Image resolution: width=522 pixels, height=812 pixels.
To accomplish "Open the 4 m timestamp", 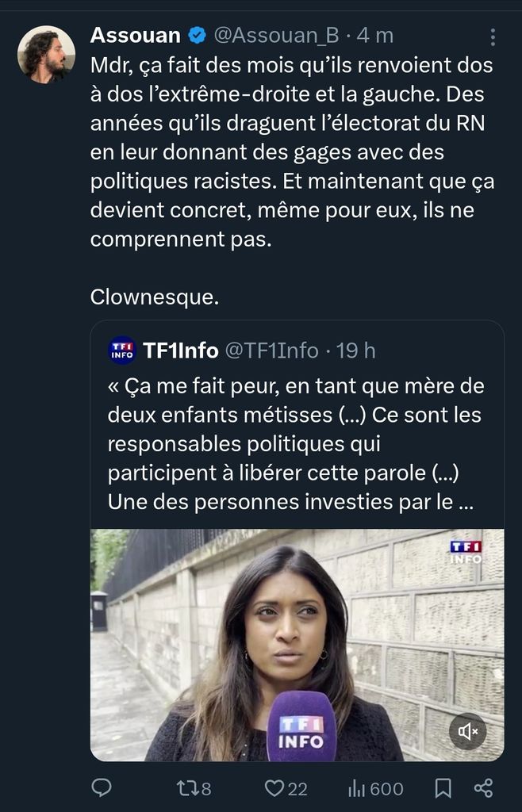I will coord(375,35).
